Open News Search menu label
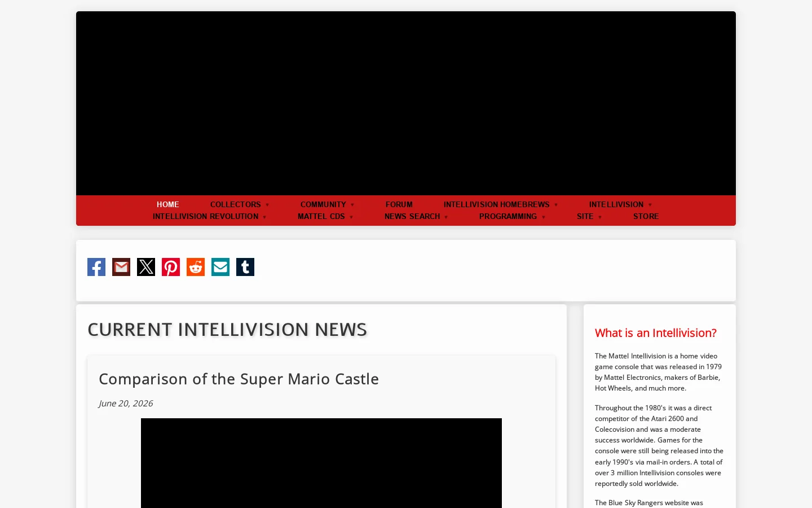 pos(412,216)
